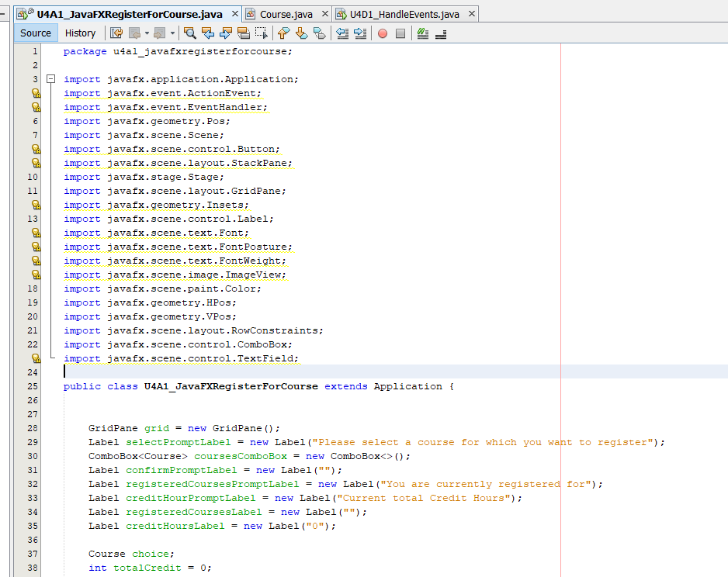Click the Find Previous Occurrence arrow icon
The height and width of the screenshot is (577, 728).
210,33
